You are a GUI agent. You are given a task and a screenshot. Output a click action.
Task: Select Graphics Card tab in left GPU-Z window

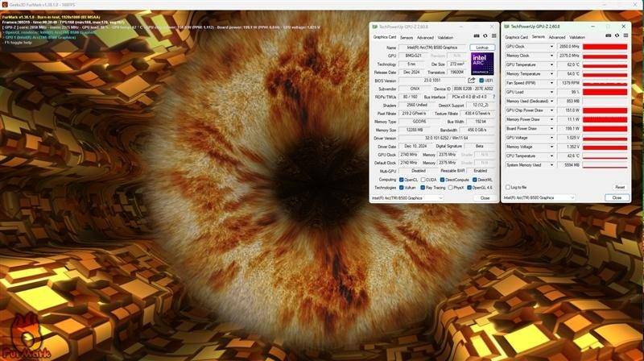coord(385,37)
